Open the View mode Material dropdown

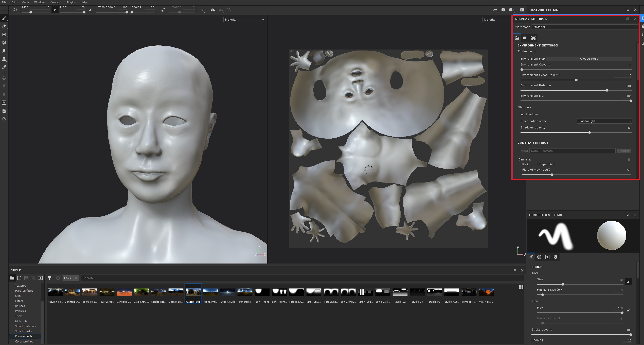(584, 27)
